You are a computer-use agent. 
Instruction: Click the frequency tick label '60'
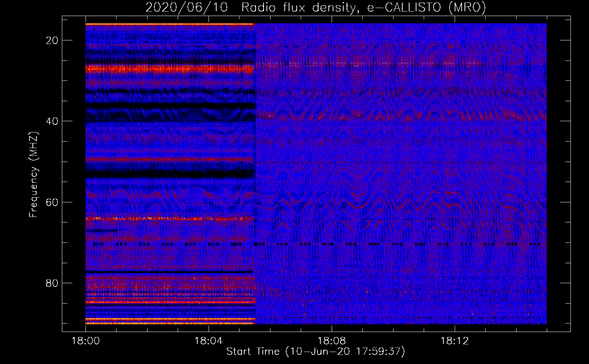tap(52, 202)
